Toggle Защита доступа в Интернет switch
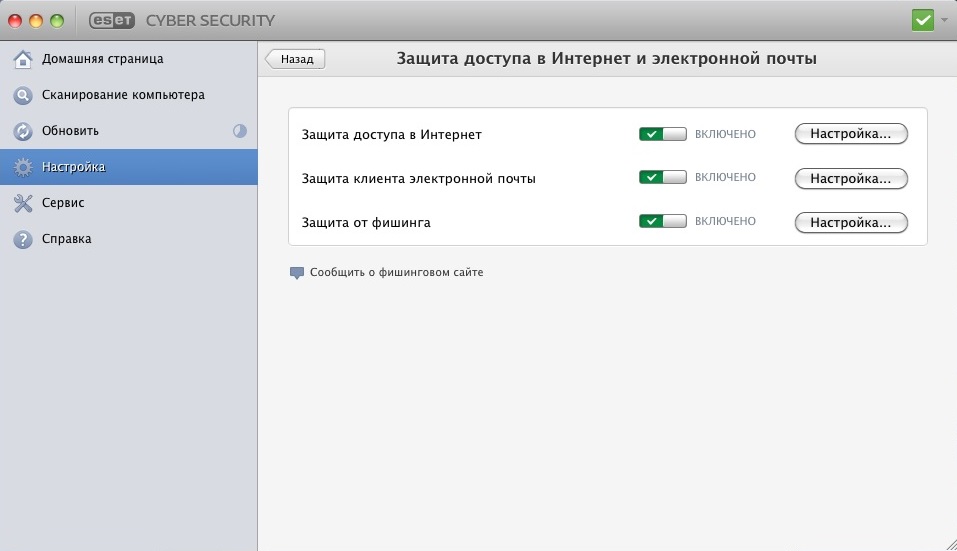The image size is (957, 551). [662, 134]
